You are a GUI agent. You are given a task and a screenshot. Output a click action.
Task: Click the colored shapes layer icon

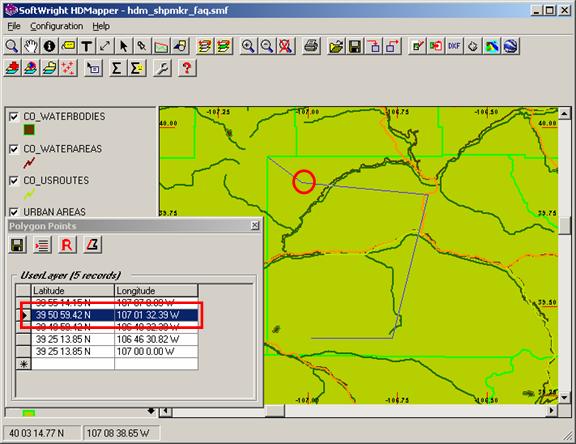coord(31,68)
